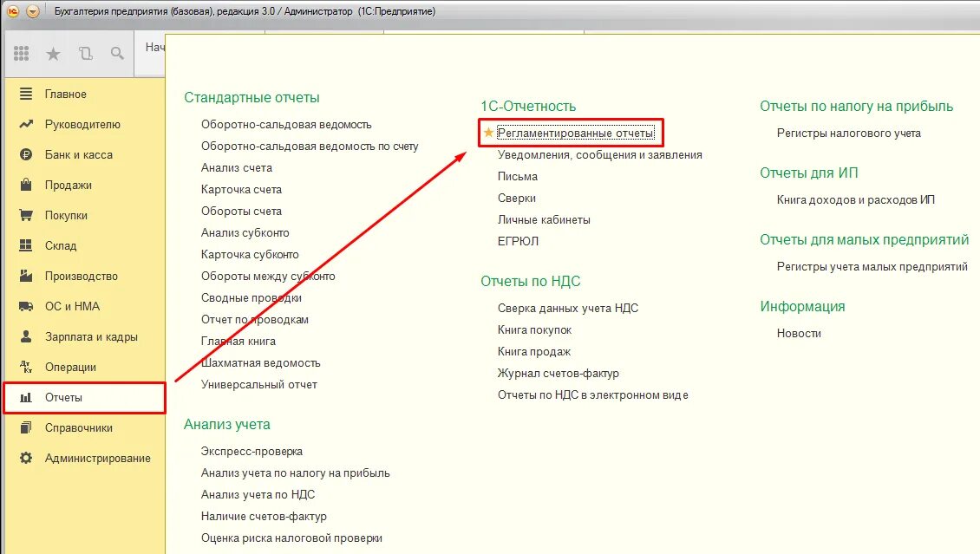Open the Зарплата и кадры section label

(x=91, y=336)
